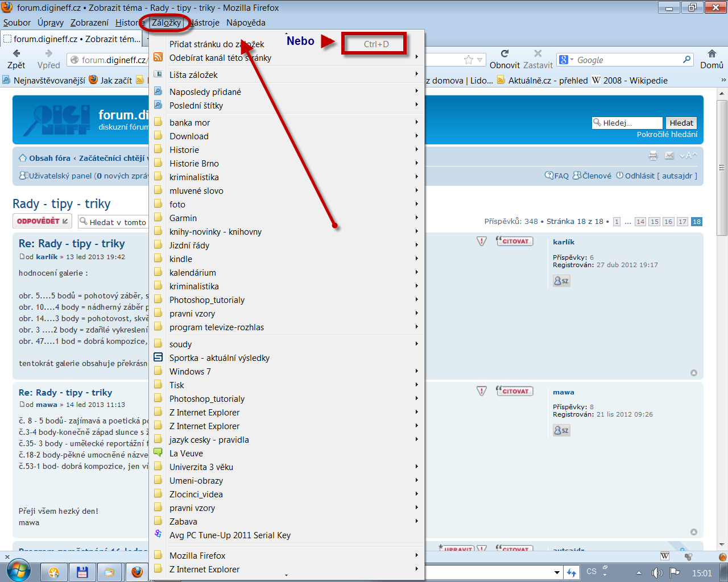Viewport: 728px width, 582px height.
Task: Click the Home (Domů) toolbar icon
Action: [712, 54]
